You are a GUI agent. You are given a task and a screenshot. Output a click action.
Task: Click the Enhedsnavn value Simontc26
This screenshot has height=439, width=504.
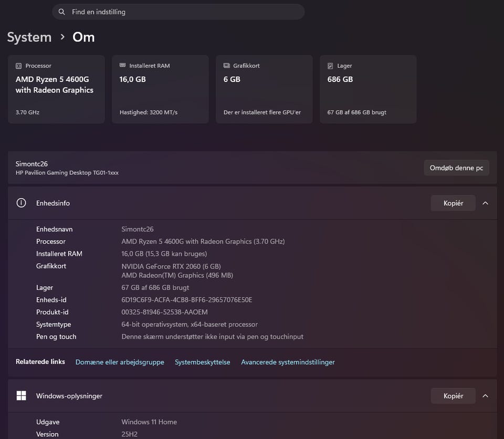click(138, 229)
